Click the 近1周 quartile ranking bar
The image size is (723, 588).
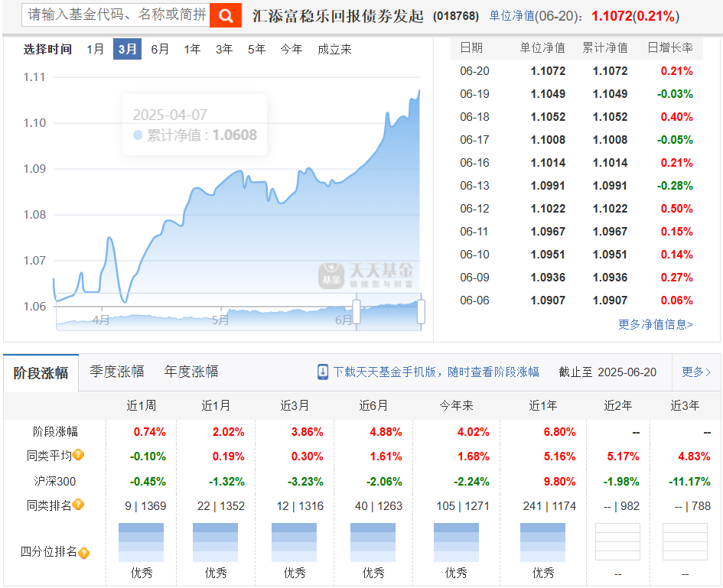pos(141,542)
